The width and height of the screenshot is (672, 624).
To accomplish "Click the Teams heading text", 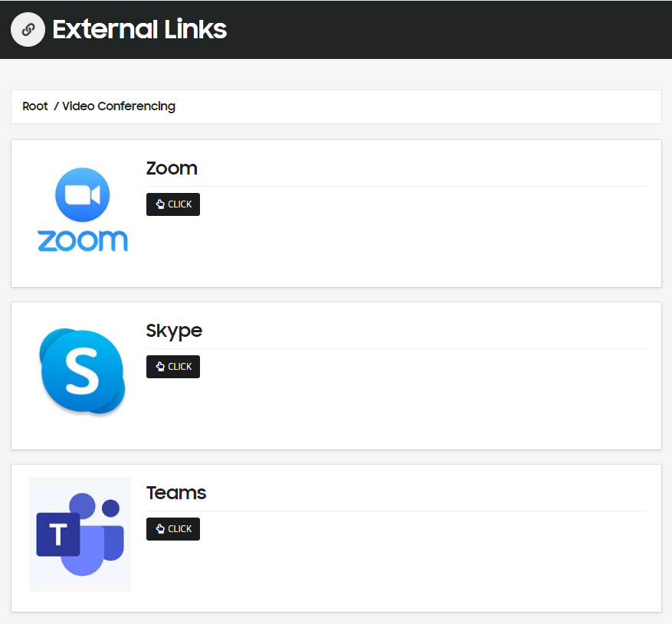I will (x=176, y=493).
